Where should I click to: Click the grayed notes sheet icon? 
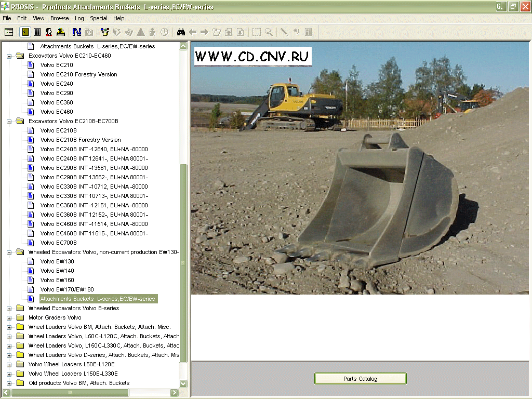point(309,32)
